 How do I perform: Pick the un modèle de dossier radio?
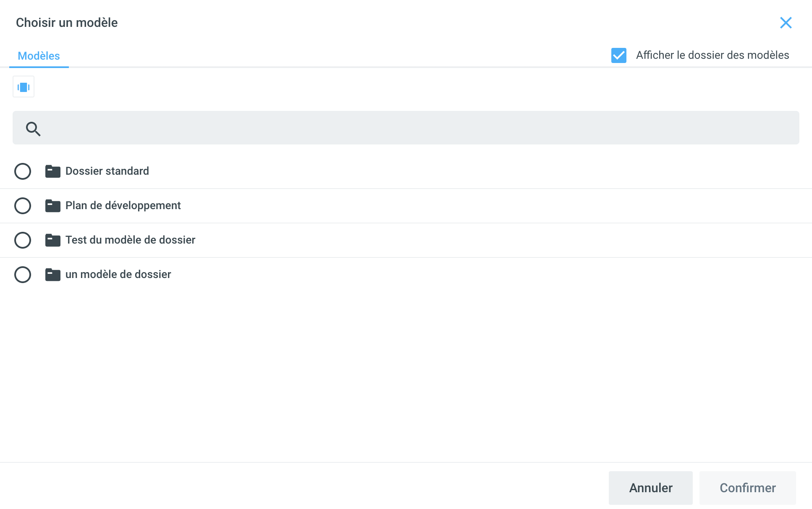(x=23, y=275)
